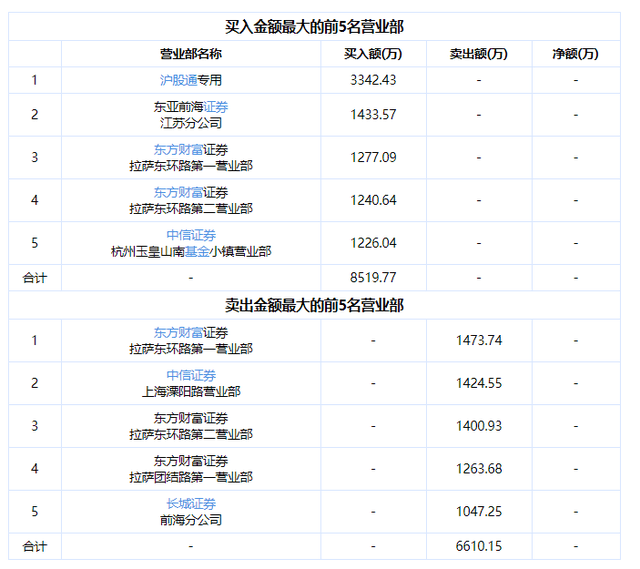Click 拉萨团结路第一营业部 text
This screenshot has width=640, height=569.
coord(191,477)
